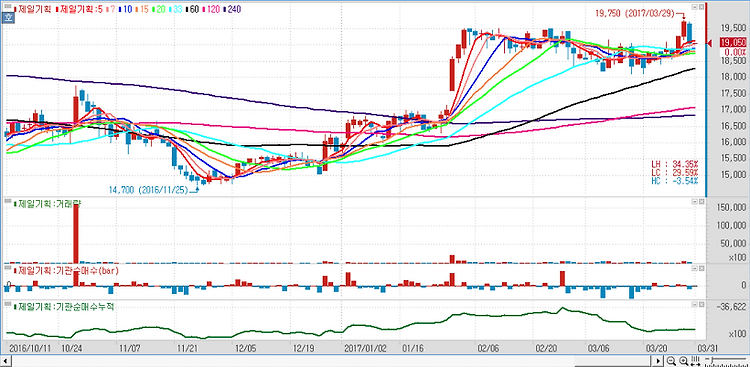Select the orange 15-day average legend
The height and width of the screenshot is (367, 750).
[143, 9]
